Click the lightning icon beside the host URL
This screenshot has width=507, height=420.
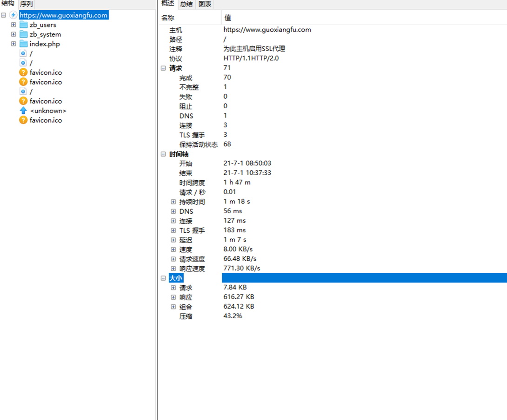[x=13, y=14]
